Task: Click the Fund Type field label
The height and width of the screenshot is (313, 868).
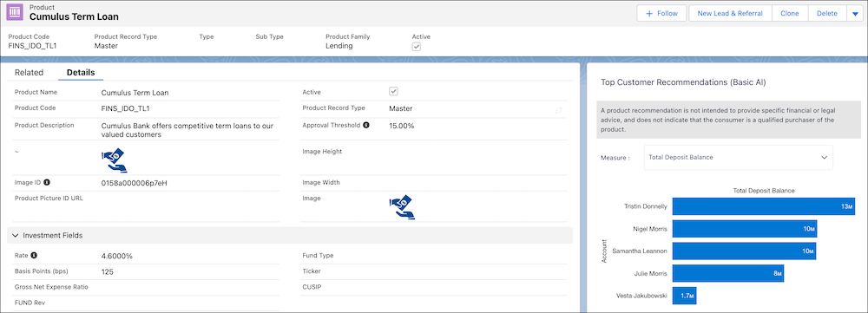Action: (318, 256)
